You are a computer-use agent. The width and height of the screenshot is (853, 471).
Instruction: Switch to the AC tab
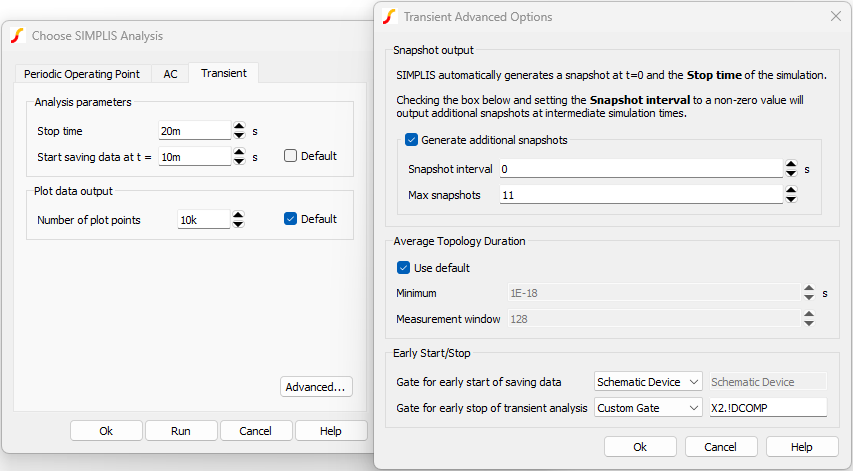170,74
